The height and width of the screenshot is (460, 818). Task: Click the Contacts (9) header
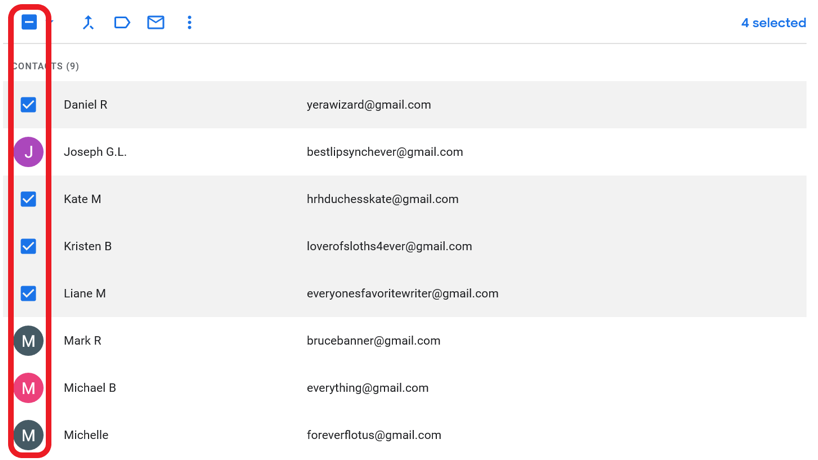[46, 66]
